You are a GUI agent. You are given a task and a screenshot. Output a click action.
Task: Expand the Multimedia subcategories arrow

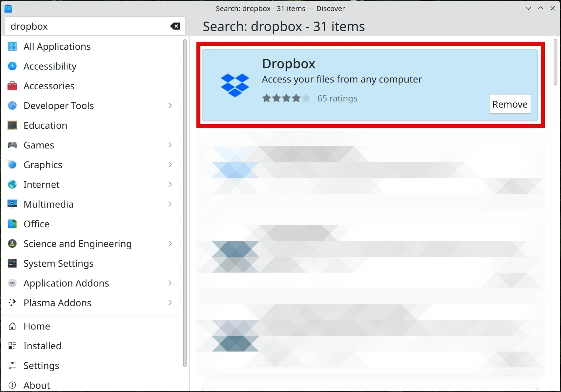pos(170,204)
